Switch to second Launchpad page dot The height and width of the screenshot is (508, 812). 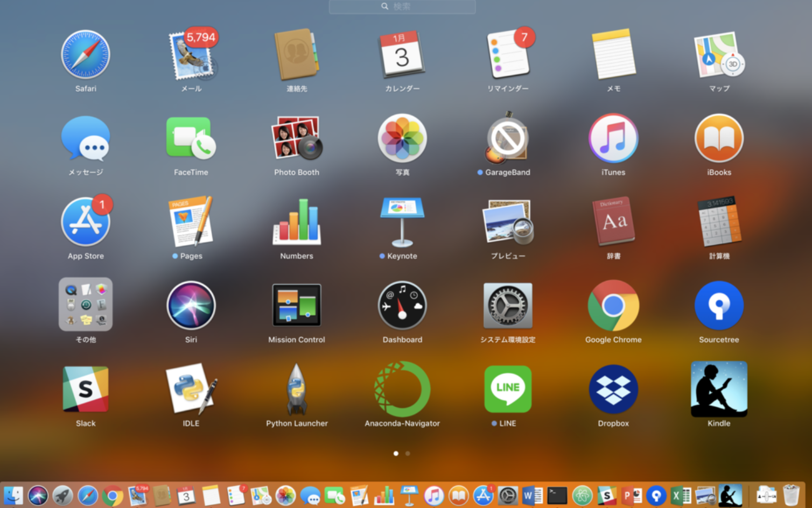[x=408, y=454]
